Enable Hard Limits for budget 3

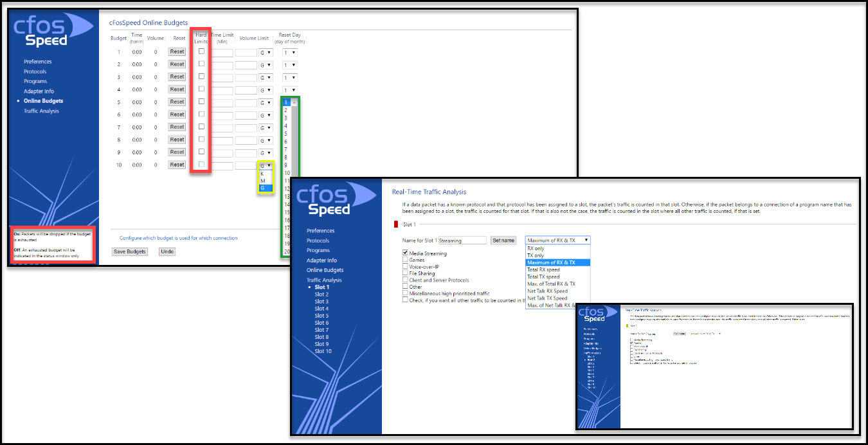click(x=201, y=76)
